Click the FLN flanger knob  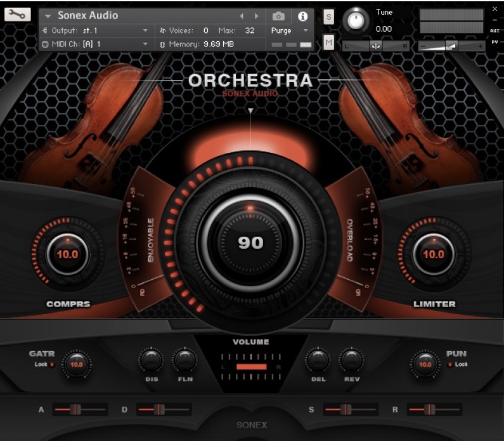(x=185, y=360)
